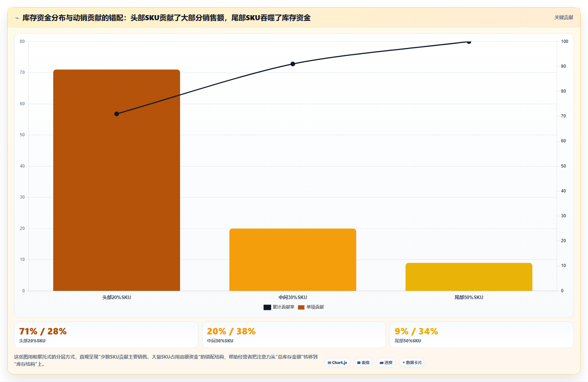The width and height of the screenshot is (588, 382).
Task: Toggle the 单项贡献 legend item
Action: pos(311,307)
